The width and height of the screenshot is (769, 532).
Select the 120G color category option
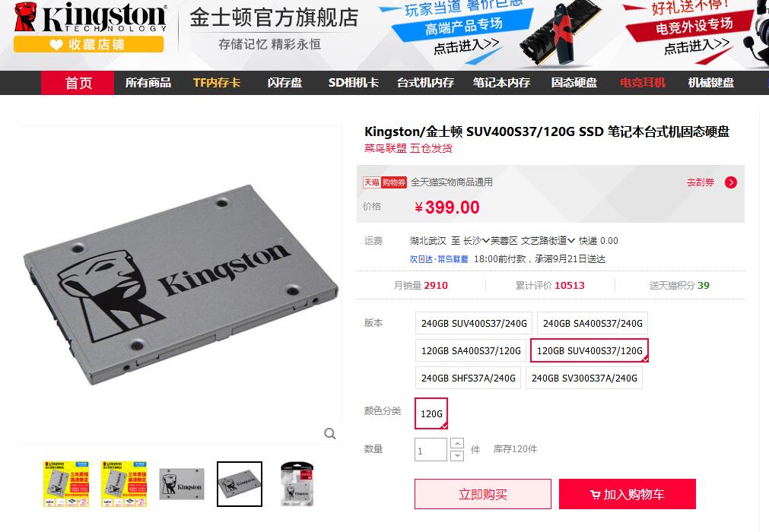point(431,413)
